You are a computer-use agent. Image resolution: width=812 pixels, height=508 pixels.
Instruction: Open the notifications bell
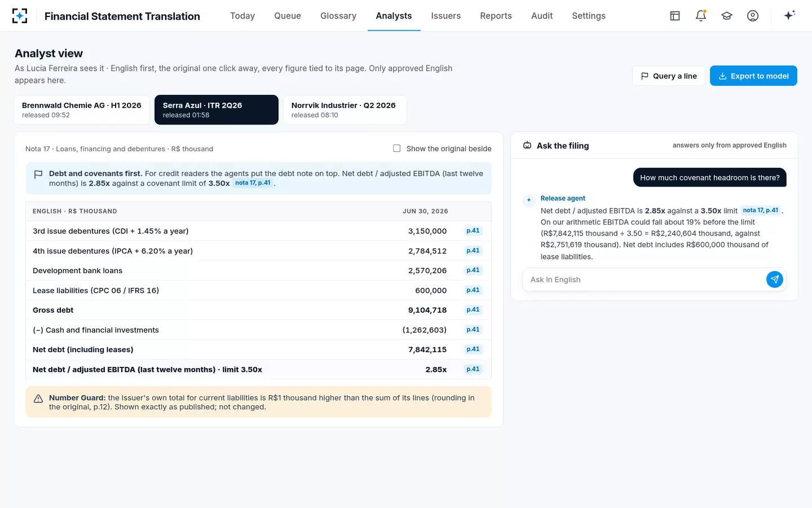click(701, 16)
